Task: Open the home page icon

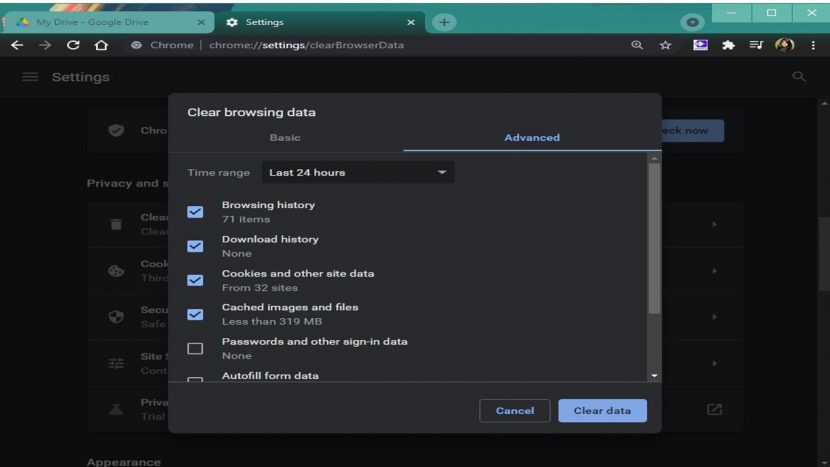Action: (101, 45)
